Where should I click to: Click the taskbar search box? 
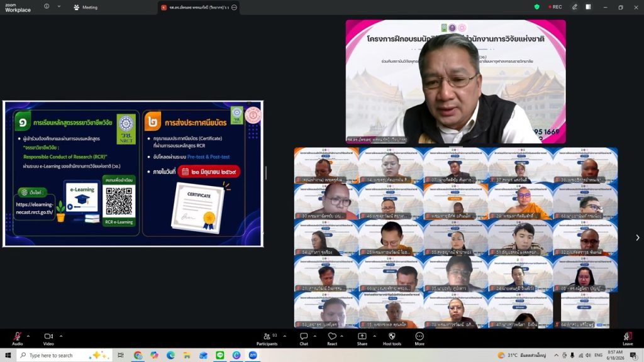(65, 355)
